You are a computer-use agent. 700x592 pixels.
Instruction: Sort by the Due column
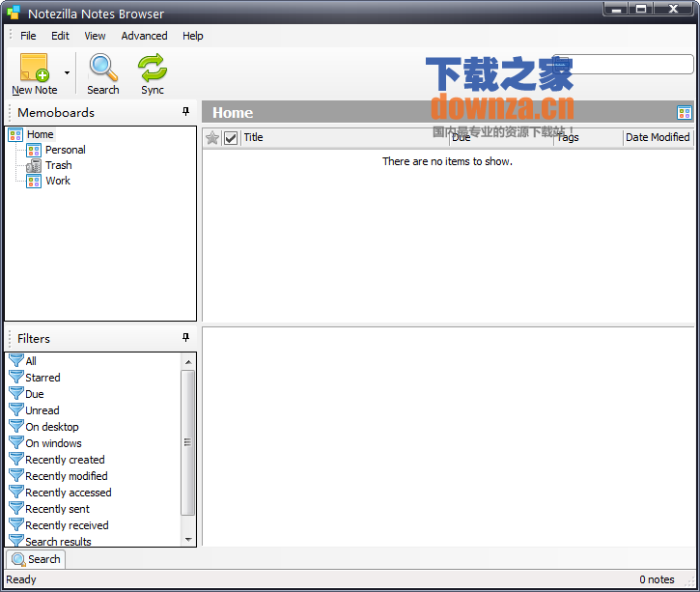click(x=502, y=137)
